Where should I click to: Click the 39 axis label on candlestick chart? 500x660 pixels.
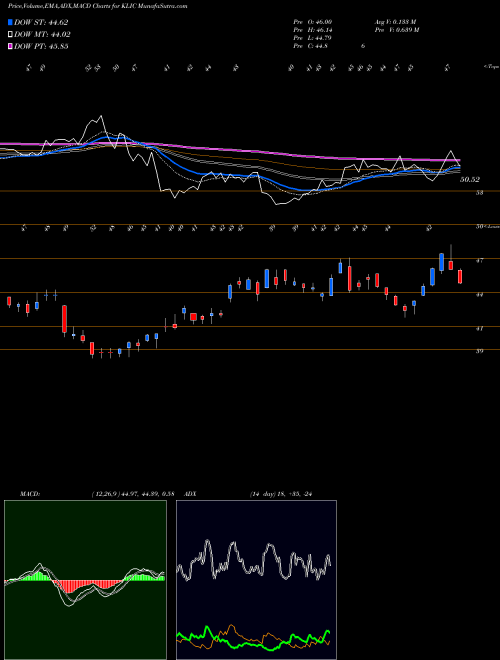click(479, 351)
